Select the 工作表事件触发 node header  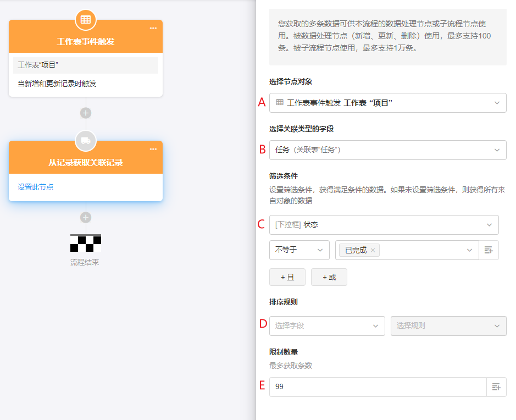tap(86, 41)
